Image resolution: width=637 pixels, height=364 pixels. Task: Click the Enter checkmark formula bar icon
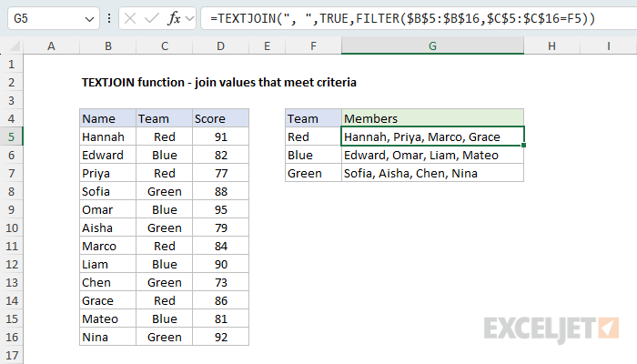152,18
